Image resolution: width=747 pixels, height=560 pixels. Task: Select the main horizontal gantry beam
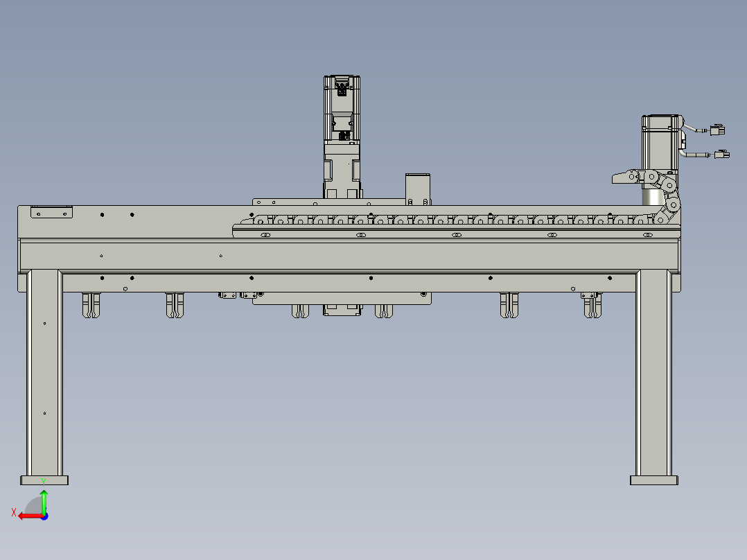click(x=349, y=255)
